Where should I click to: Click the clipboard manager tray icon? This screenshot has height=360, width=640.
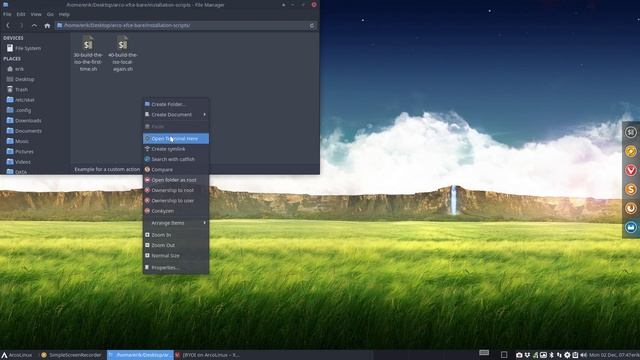pos(575,355)
